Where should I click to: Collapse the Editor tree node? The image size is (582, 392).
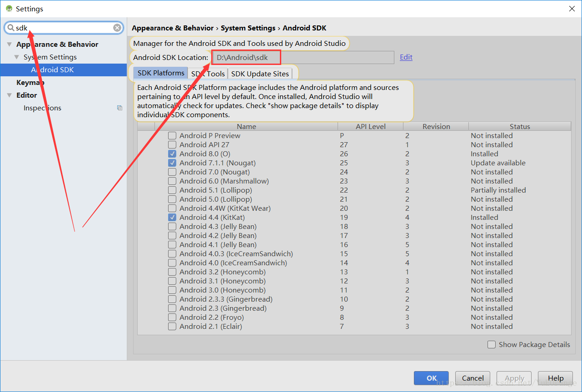(9, 95)
